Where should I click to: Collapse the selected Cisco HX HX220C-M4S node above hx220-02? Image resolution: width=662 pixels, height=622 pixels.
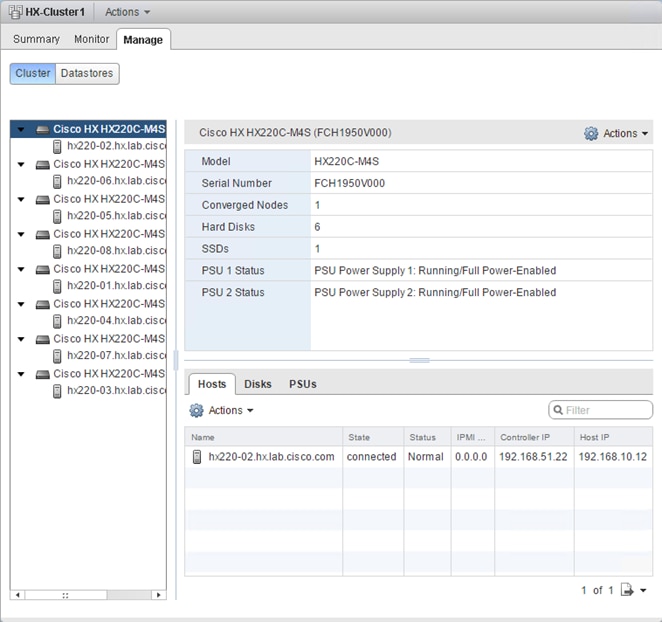click(x=21, y=129)
